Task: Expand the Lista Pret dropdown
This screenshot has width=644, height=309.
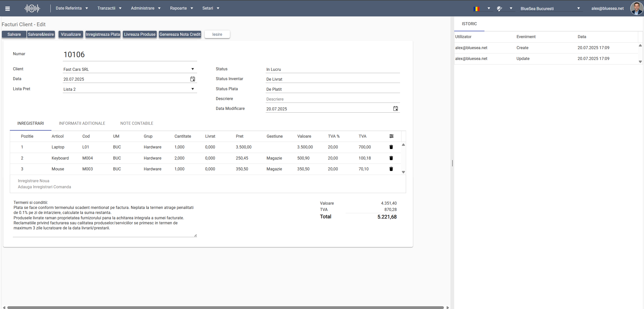Action: coord(193,89)
